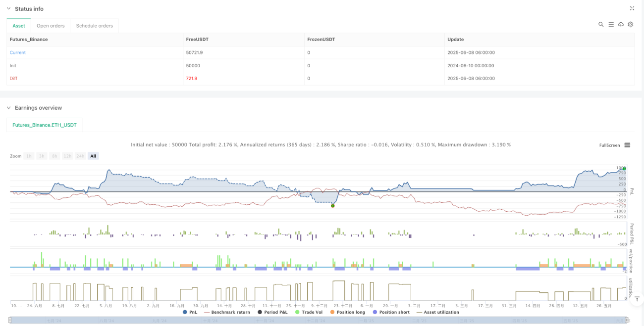Collapse the Status info section
Screen dimensions: 644x326
(8, 9)
